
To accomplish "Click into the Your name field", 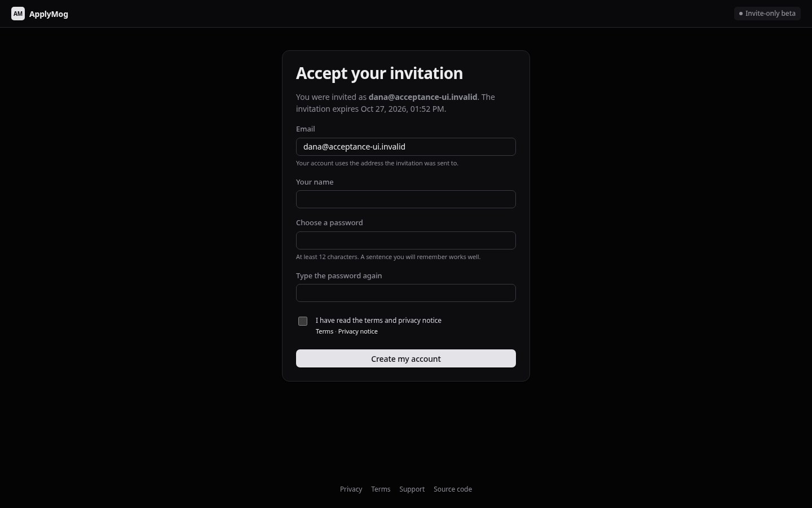I will pos(406,199).
